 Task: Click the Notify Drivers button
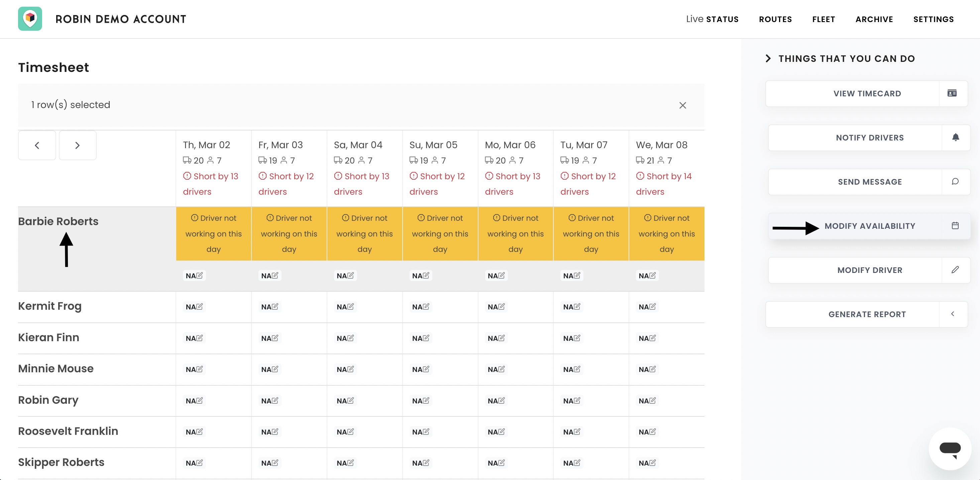[x=869, y=138]
